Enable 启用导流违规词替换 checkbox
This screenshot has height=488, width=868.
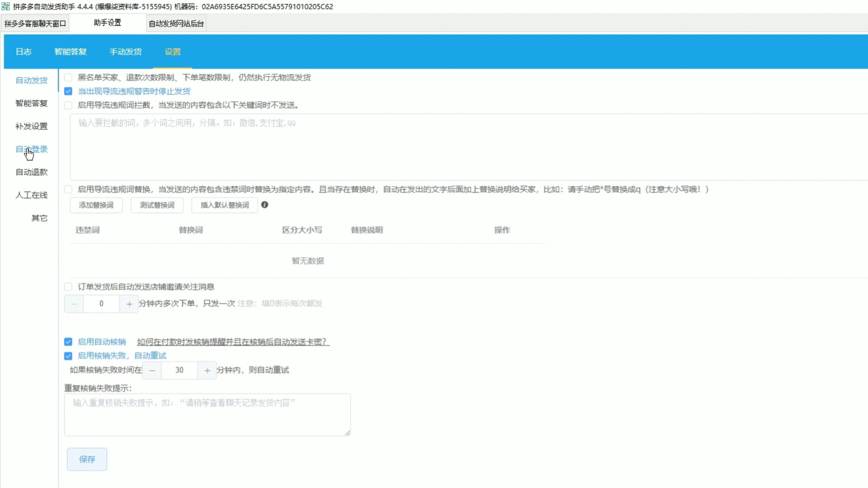pos(68,189)
